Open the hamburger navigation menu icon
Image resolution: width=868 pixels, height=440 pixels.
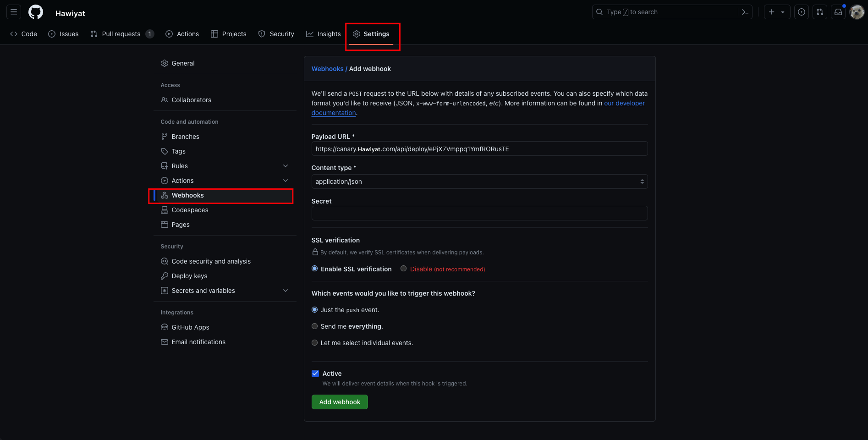pos(13,12)
